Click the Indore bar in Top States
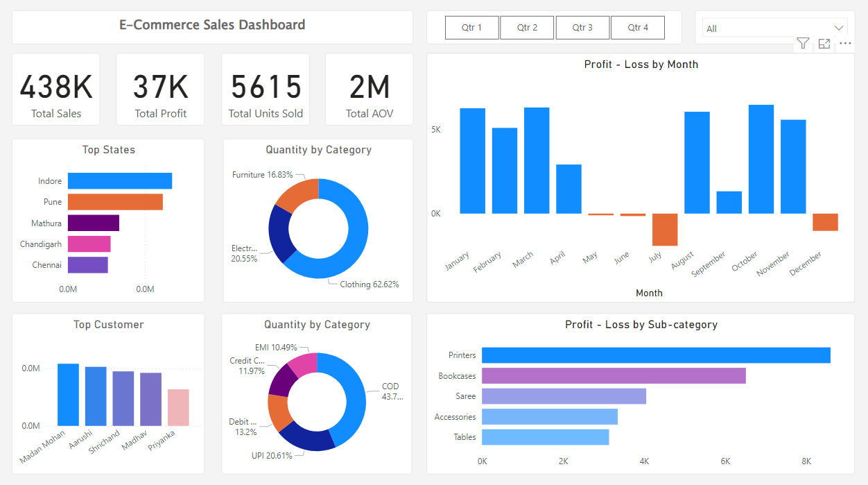Viewport: 868px width, 485px height. coord(119,181)
